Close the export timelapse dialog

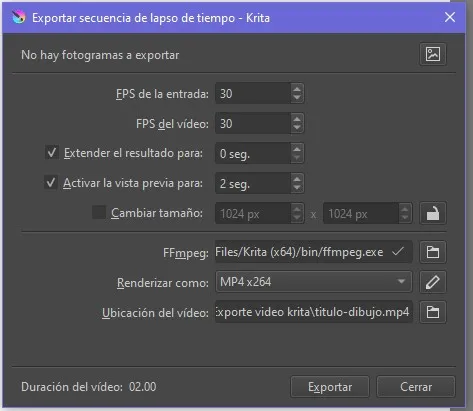[x=450, y=17]
